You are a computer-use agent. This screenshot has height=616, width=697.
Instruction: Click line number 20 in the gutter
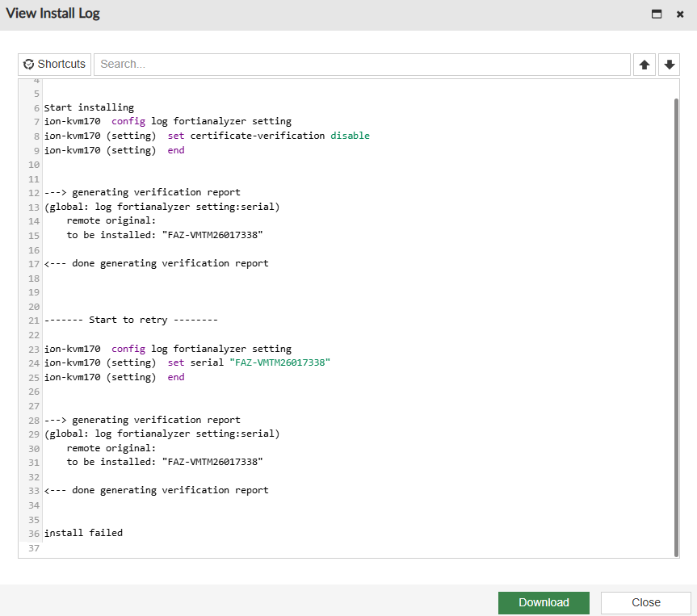34,307
